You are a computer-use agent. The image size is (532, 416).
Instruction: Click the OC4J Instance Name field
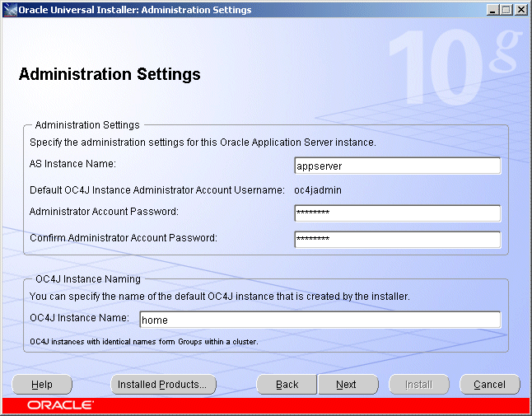[320, 320]
